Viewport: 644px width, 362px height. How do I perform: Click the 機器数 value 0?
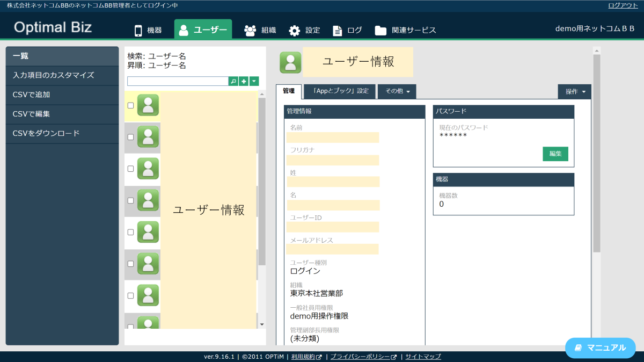pyautogui.click(x=442, y=204)
